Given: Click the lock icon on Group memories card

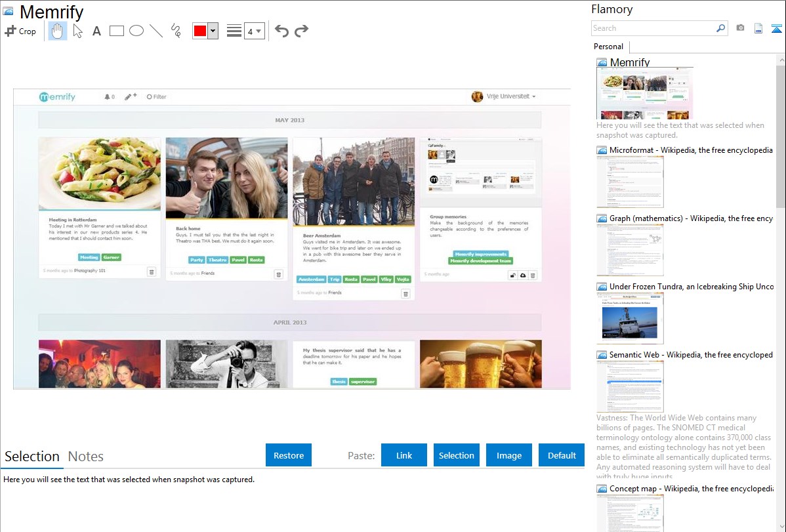Looking at the screenshot, I should pyautogui.click(x=513, y=276).
